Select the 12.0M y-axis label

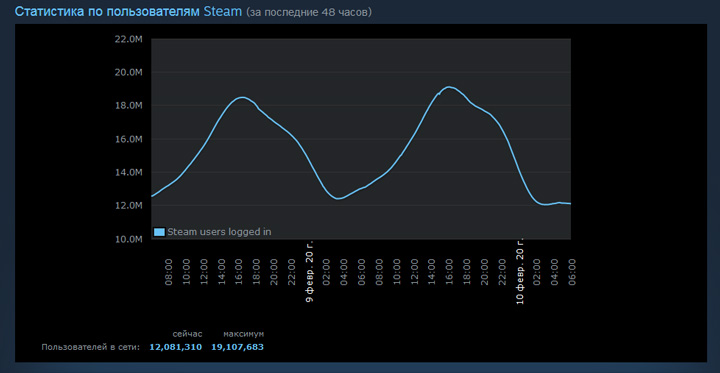(129, 206)
